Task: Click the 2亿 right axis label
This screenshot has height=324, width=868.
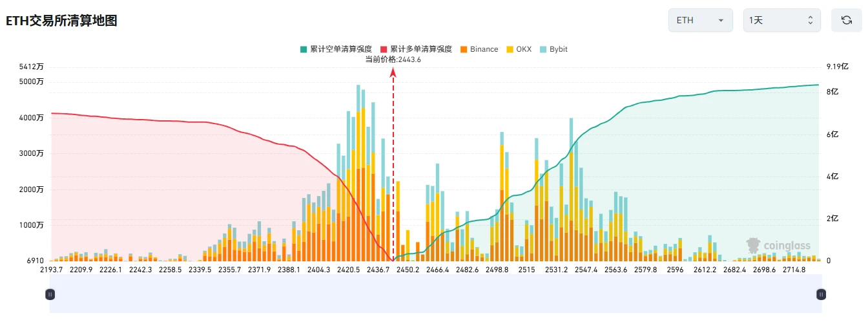Action: (x=832, y=219)
